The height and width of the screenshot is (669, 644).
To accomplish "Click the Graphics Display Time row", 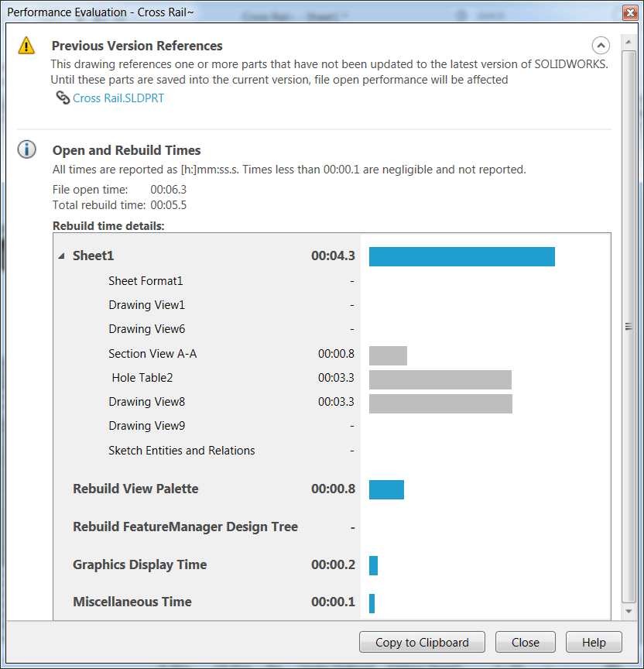I will [139, 564].
